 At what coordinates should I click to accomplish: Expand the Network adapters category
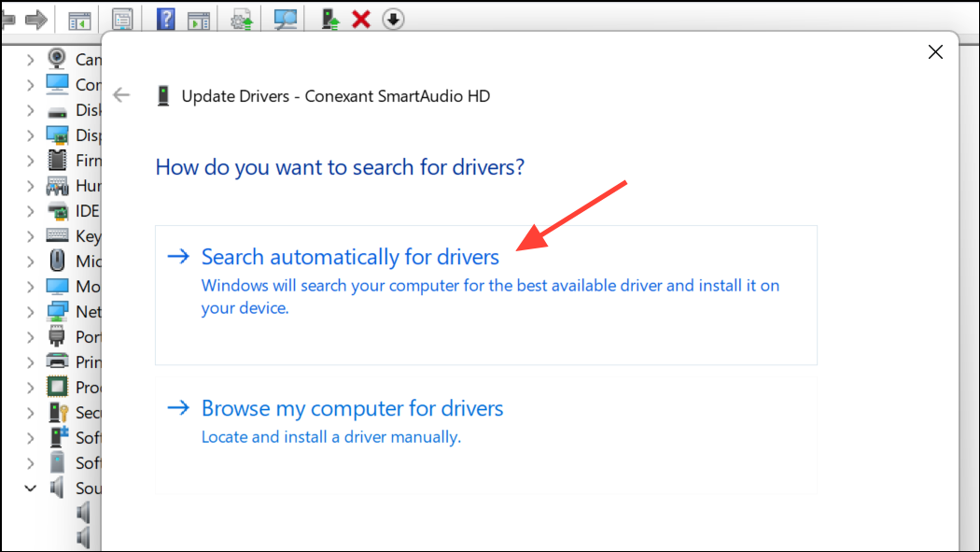pyautogui.click(x=30, y=312)
